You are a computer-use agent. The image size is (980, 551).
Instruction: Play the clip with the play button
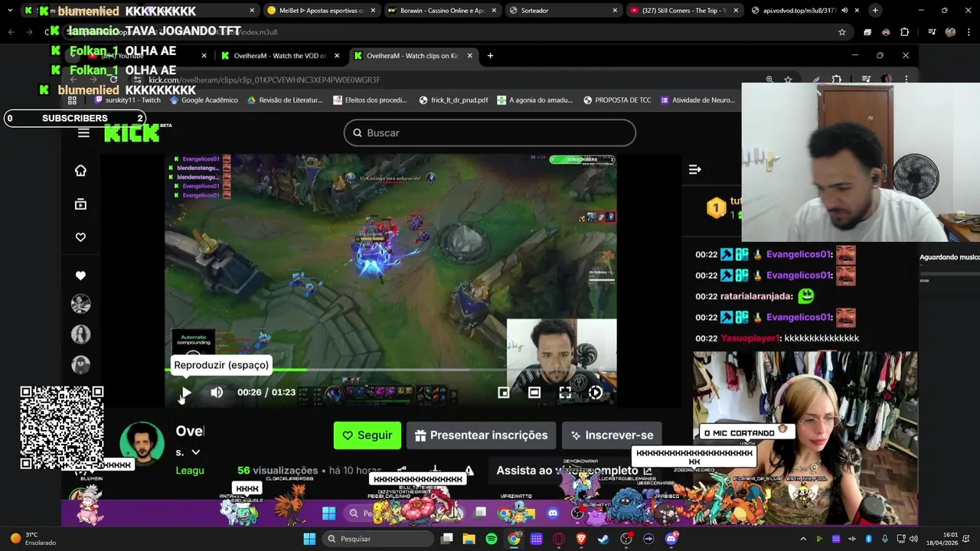click(x=186, y=393)
